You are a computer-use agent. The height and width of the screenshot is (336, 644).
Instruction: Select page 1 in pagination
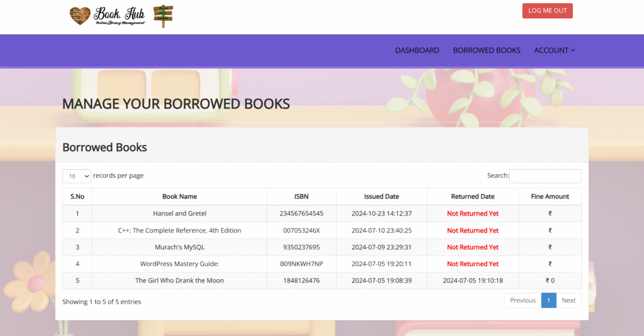click(x=548, y=300)
